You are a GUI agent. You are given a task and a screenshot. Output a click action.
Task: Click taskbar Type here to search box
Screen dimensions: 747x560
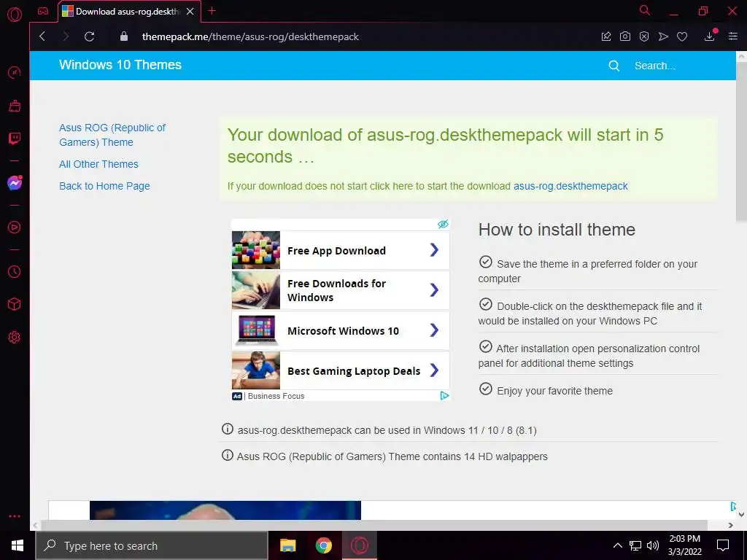point(152,545)
